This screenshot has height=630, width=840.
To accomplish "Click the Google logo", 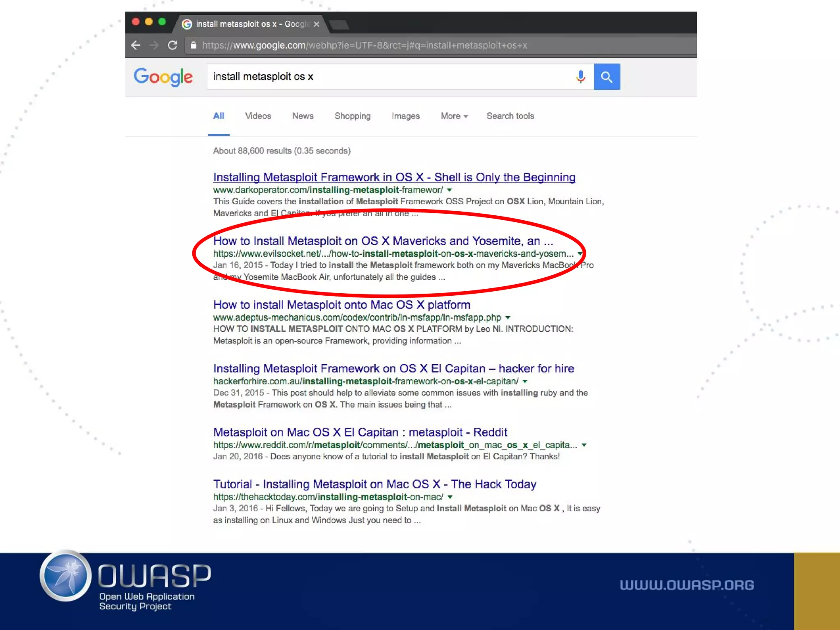I will tap(163, 77).
